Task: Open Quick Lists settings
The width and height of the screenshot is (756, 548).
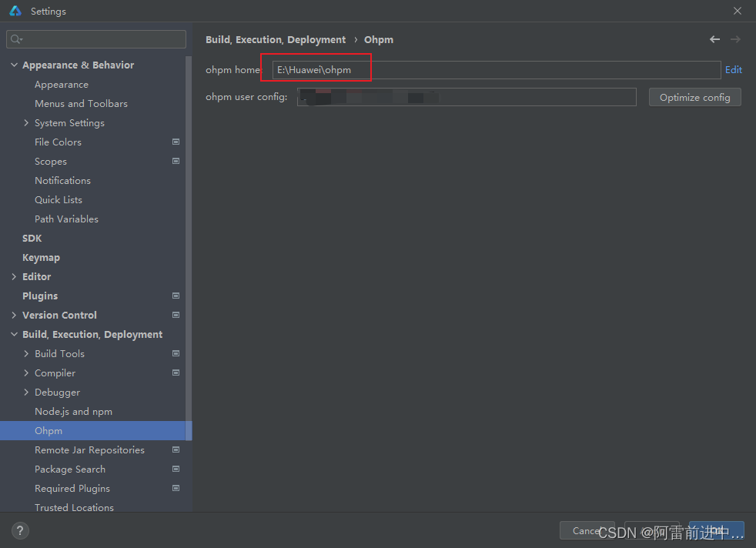Action: [x=59, y=199]
